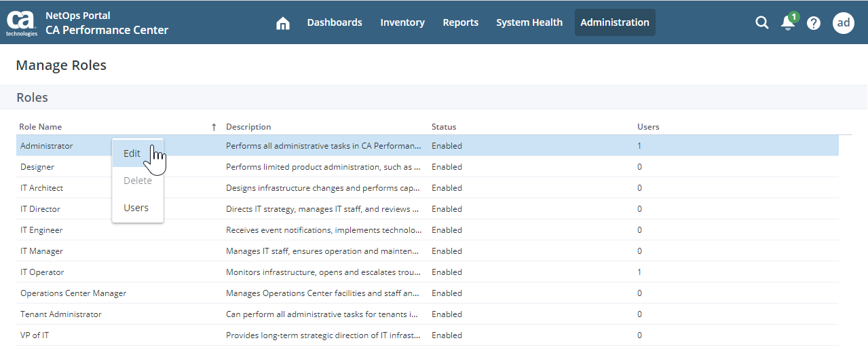The image size is (868, 349).
Task: Sort roles by the Status column header
Action: 444,127
